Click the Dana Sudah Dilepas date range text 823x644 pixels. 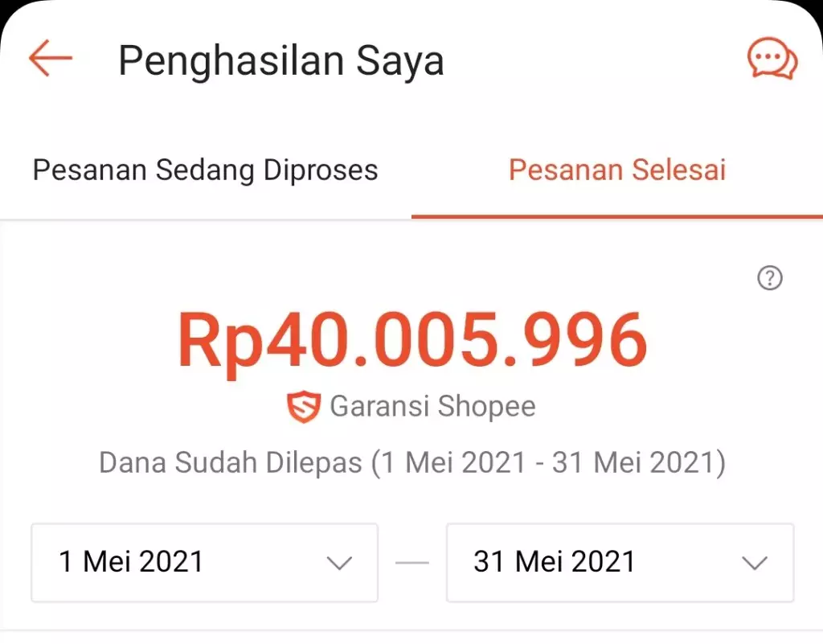(411, 461)
